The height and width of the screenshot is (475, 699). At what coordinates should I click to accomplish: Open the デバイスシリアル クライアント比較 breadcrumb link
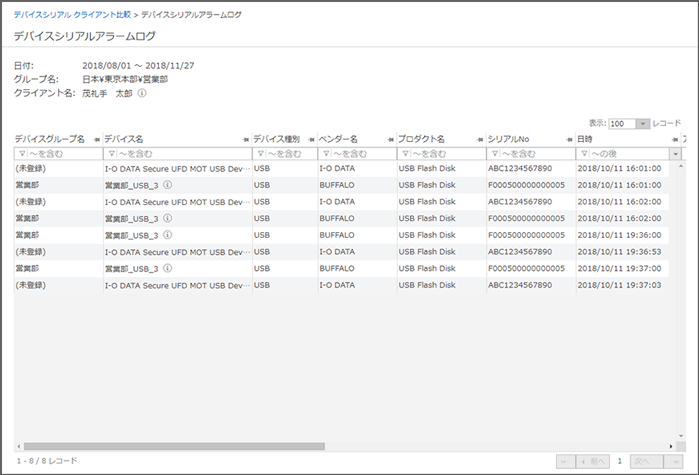click(72, 16)
